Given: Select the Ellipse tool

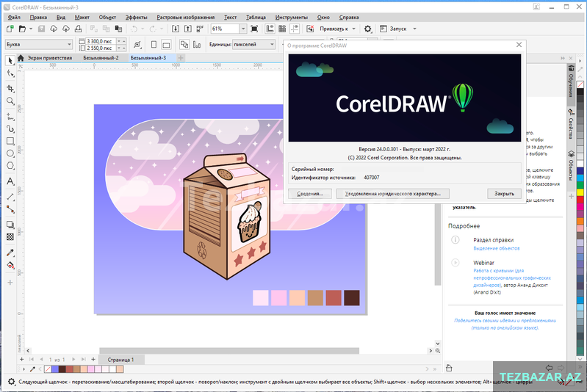Looking at the screenshot, I should pyautogui.click(x=10, y=153).
